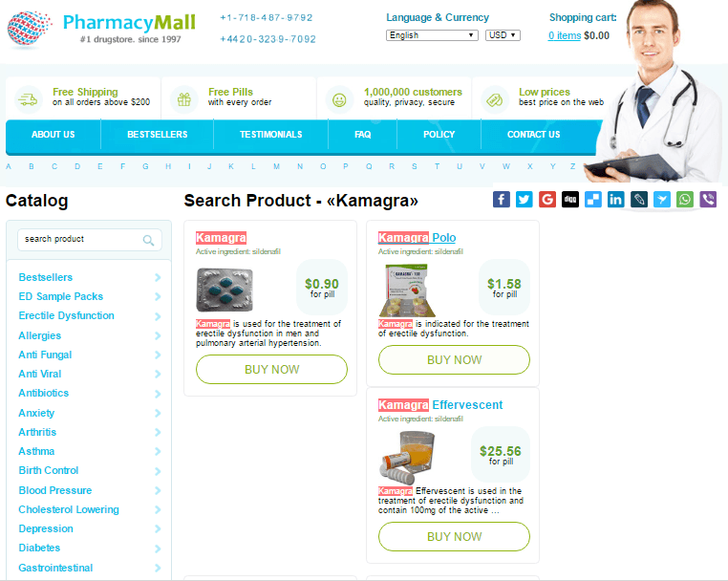Open the USD currency dropdown
Screen dimensions: 728x581
coord(503,35)
